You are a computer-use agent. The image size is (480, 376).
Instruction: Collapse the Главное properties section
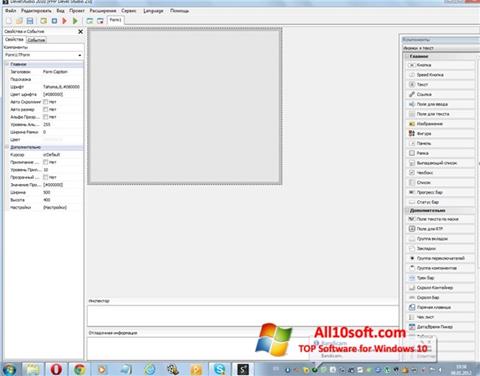pyautogui.click(x=7, y=64)
